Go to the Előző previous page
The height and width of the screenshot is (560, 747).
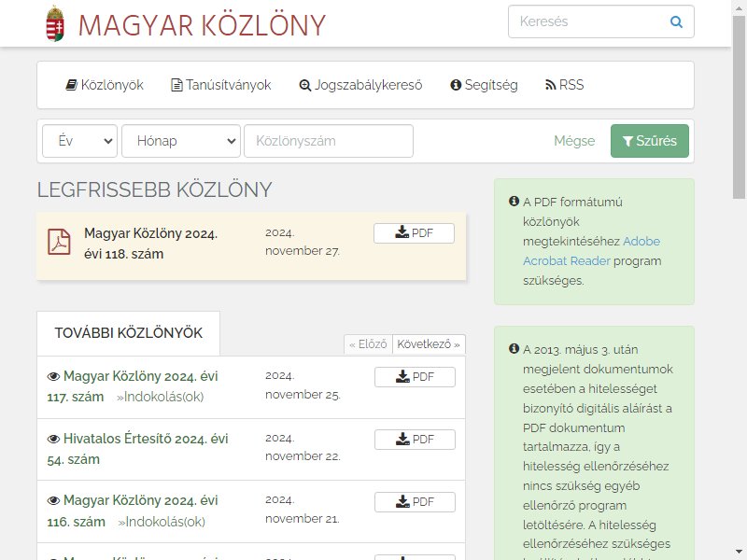(x=368, y=344)
